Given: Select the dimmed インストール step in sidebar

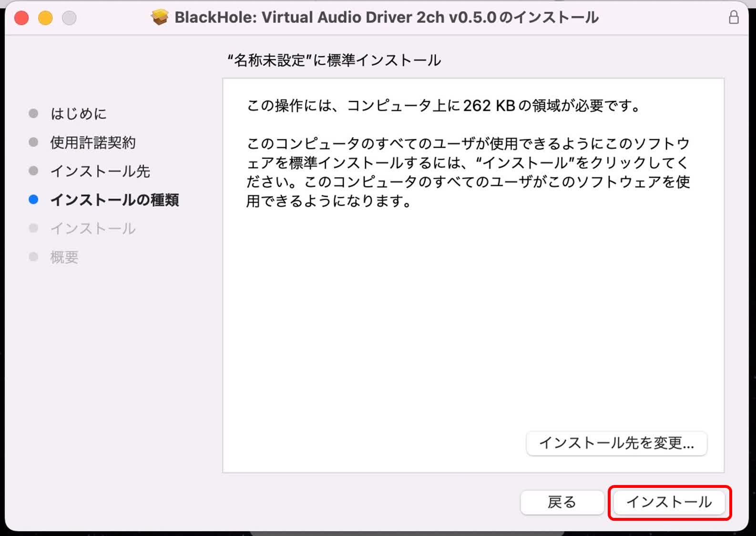Looking at the screenshot, I should pos(93,228).
